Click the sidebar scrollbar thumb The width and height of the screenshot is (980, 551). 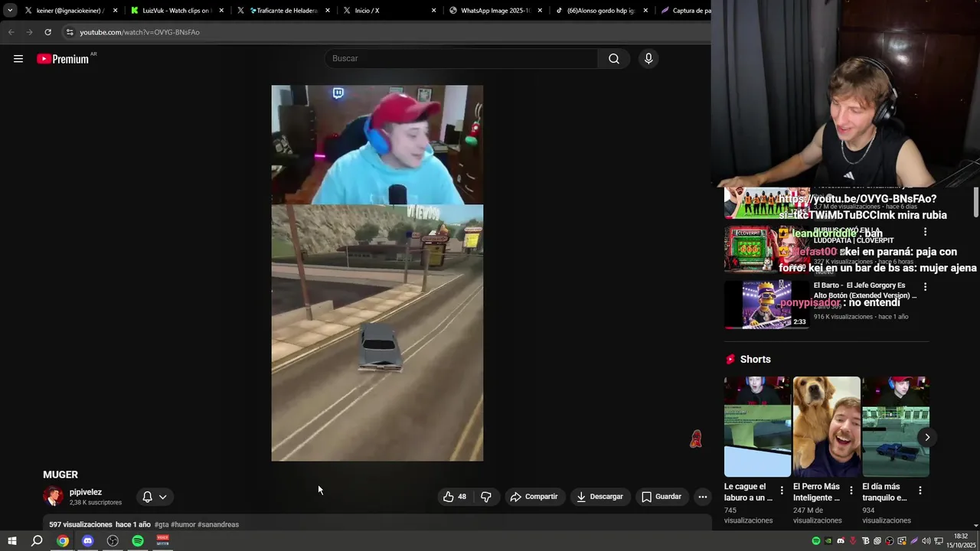tap(976, 201)
